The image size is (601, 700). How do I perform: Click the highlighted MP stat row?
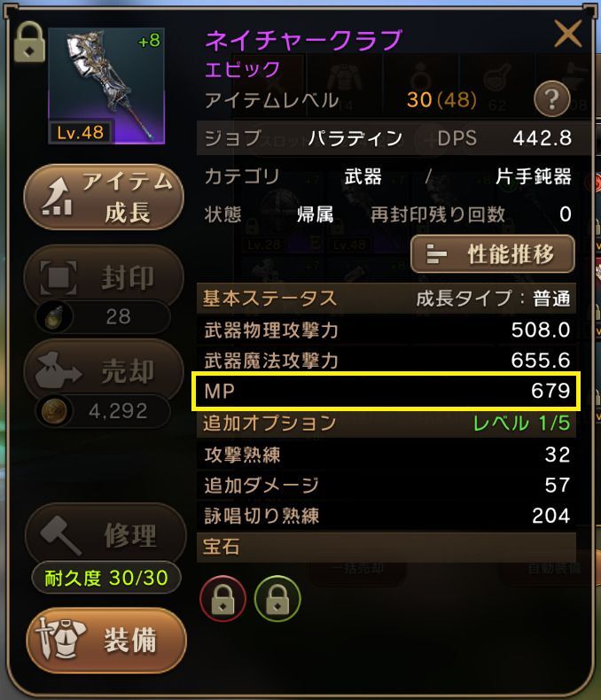386,391
